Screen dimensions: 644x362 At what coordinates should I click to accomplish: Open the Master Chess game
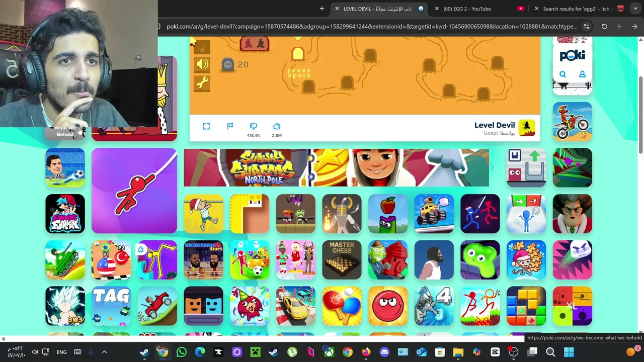coord(342,260)
